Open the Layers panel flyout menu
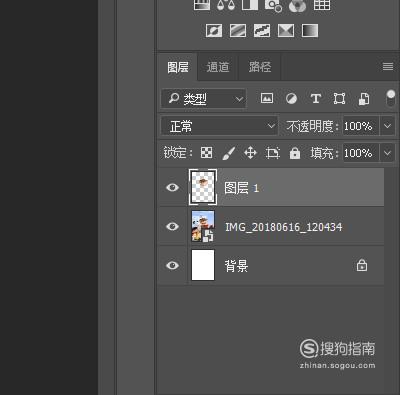This screenshot has height=395, width=400. tap(388, 67)
